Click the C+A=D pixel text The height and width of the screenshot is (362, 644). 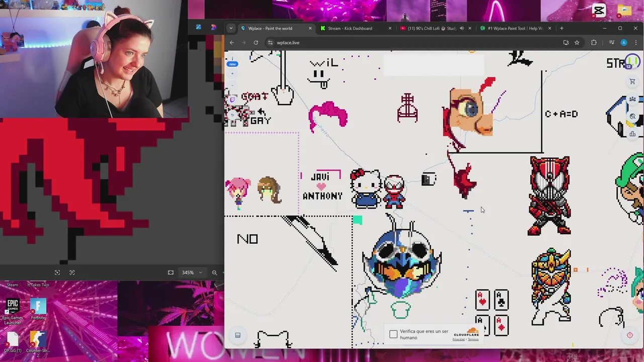(x=561, y=114)
